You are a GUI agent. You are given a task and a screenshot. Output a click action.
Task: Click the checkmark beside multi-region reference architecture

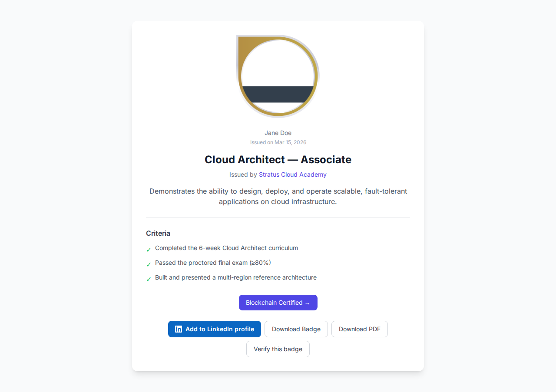tap(149, 279)
